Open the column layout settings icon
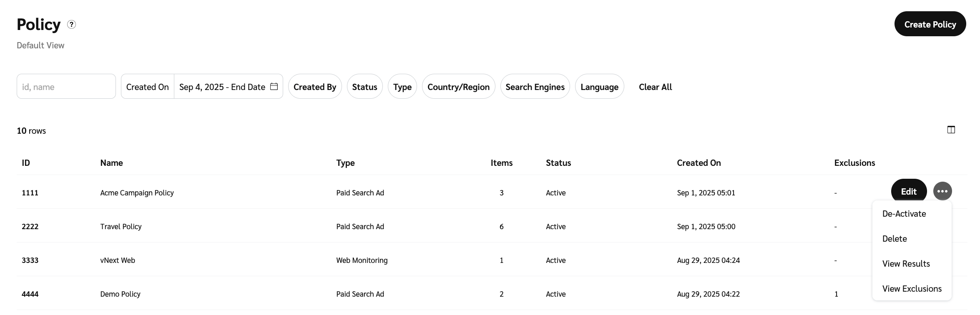Image resolution: width=980 pixels, height=315 pixels. pyautogui.click(x=951, y=130)
